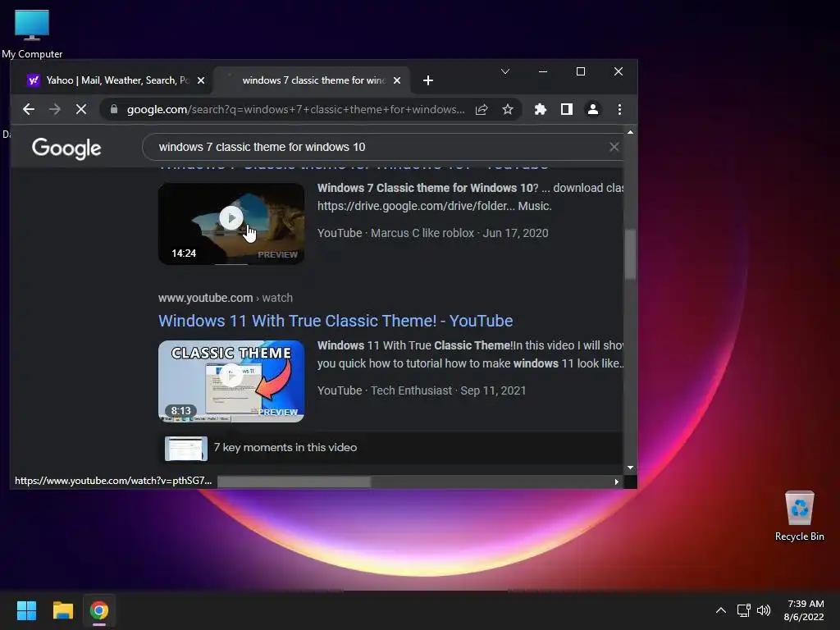This screenshot has height=630, width=840.
Task: Stop loading the page
Action: (81, 109)
